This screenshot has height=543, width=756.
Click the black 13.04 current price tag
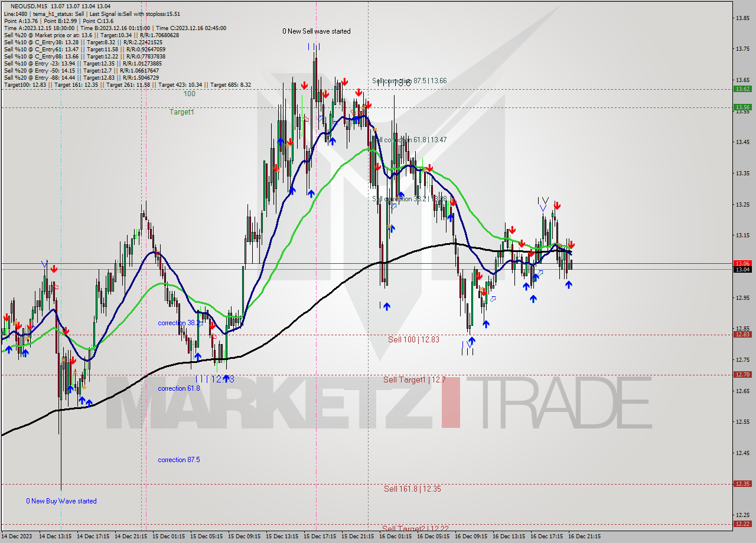point(742,269)
